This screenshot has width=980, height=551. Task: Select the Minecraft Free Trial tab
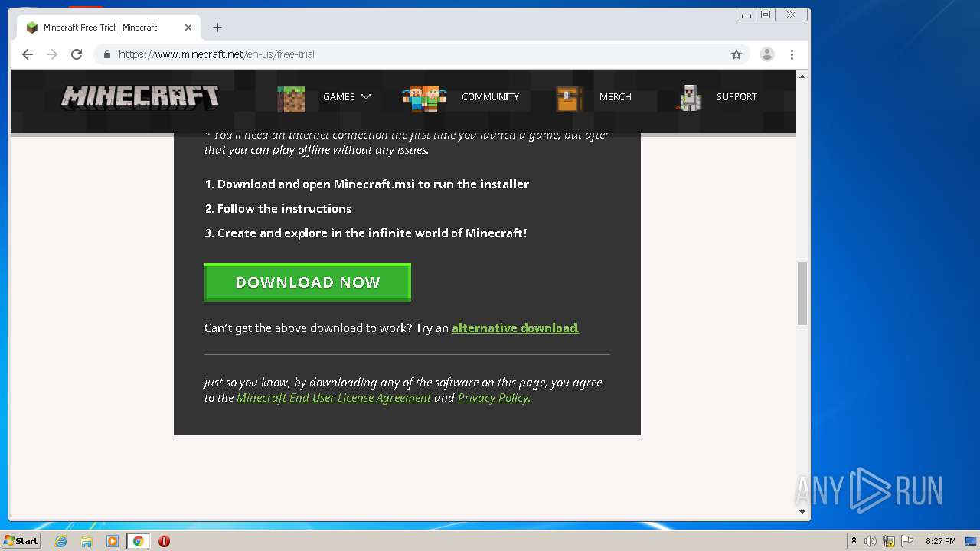(109, 28)
